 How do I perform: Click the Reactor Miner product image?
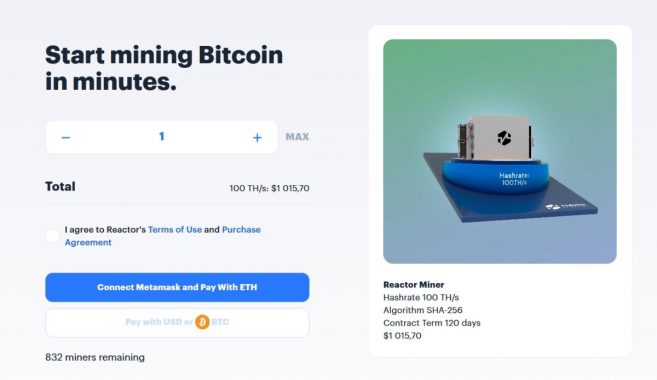500,151
